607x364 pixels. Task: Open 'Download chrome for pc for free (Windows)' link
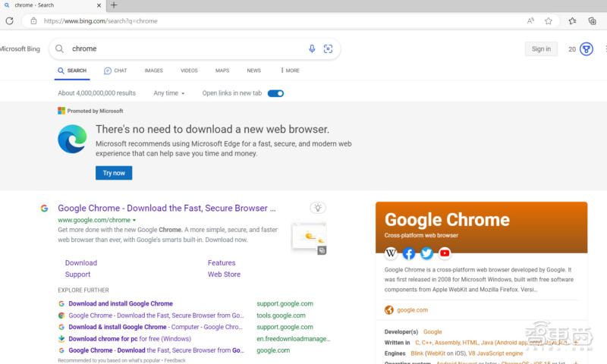tap(130, 338)
